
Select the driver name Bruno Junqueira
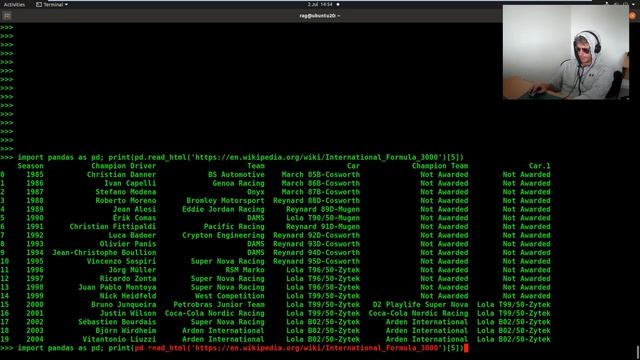pos(124,304)
